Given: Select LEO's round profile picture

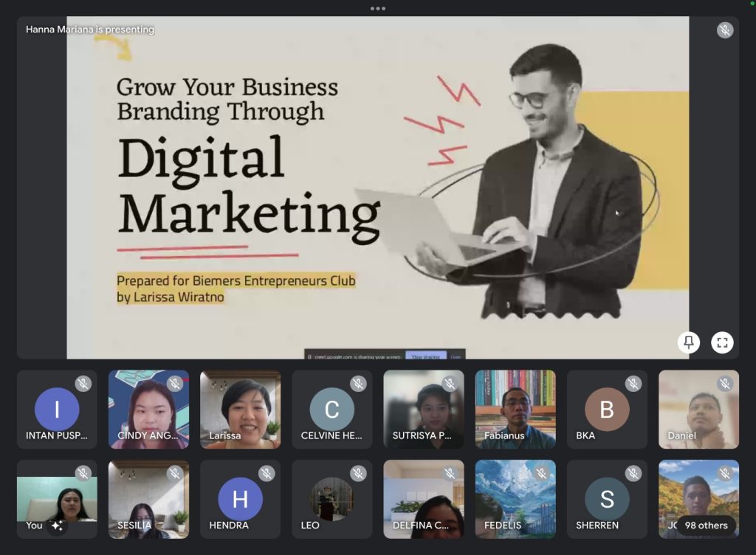Looking at the screenshot, I should point(331,499).
